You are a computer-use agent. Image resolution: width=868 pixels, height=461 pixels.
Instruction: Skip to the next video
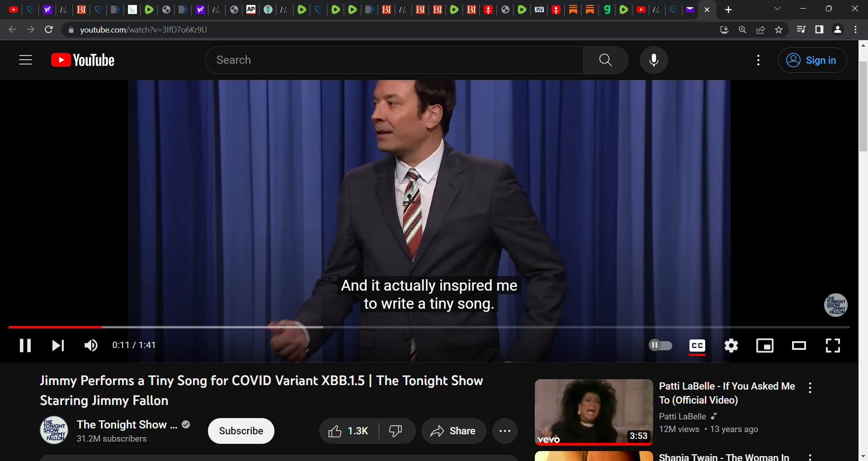(58, 345)
